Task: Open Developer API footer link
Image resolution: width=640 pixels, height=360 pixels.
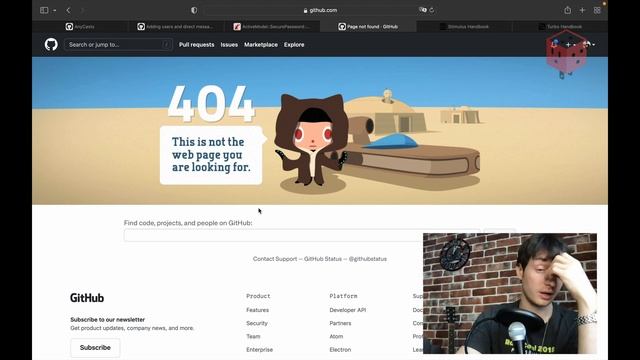Action: 348,310
